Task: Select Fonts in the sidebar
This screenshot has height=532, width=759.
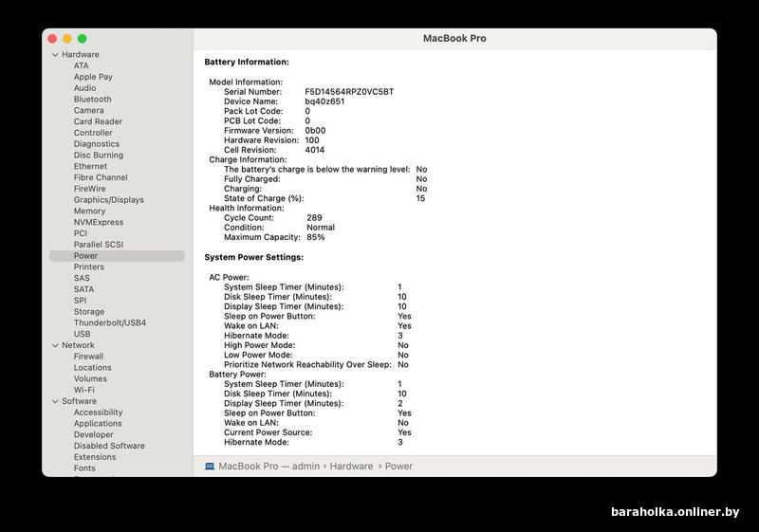Action: pos(84,468)
